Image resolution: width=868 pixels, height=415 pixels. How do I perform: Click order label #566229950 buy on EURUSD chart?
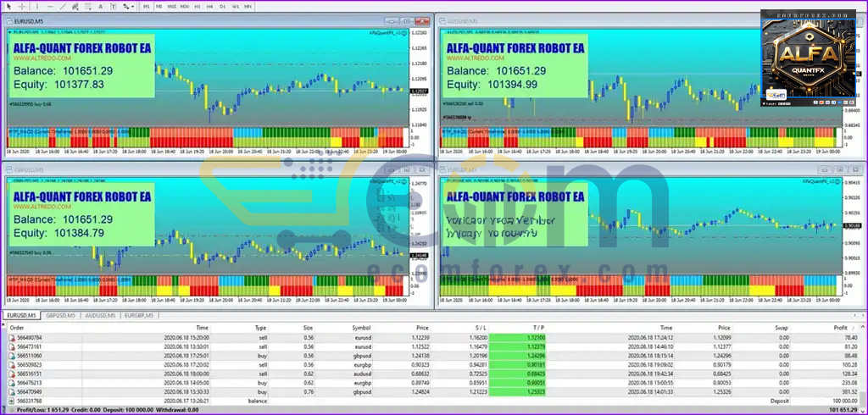pyautogui.click(x=31, y=103)
